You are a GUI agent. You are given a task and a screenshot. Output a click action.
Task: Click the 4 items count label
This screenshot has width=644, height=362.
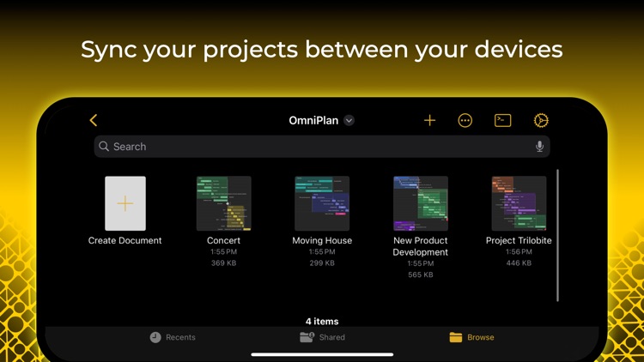coord(322,322)
